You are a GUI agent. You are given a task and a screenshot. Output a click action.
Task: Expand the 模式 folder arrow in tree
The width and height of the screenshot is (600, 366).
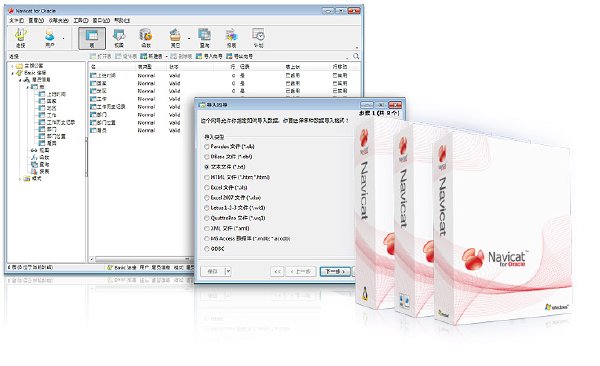(x=20, y=178)
